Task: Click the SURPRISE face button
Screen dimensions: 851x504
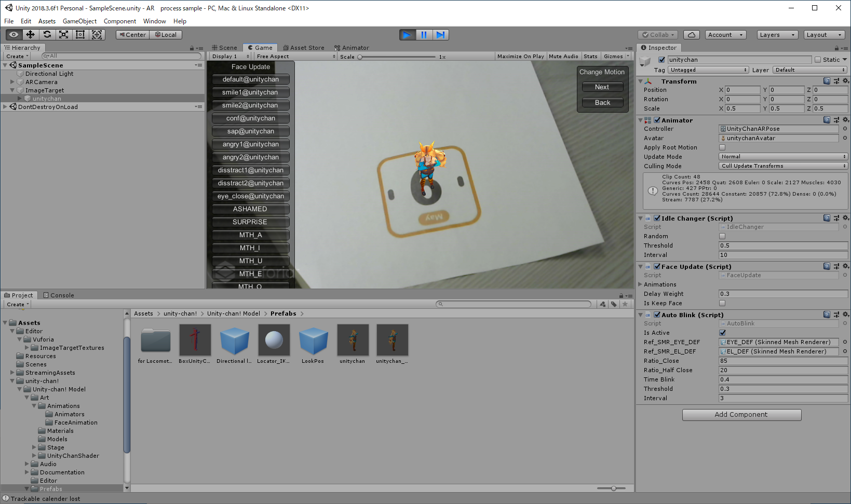Action: (250, 222)
